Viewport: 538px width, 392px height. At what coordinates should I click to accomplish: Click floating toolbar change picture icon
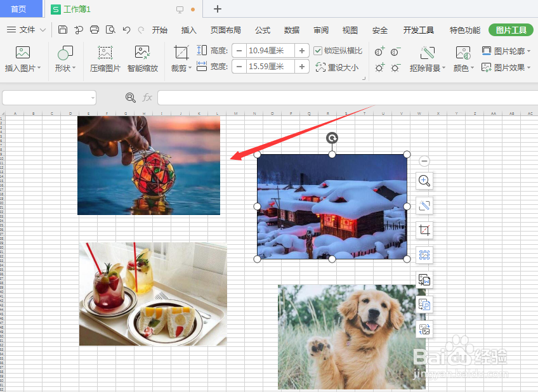point(424,329)
